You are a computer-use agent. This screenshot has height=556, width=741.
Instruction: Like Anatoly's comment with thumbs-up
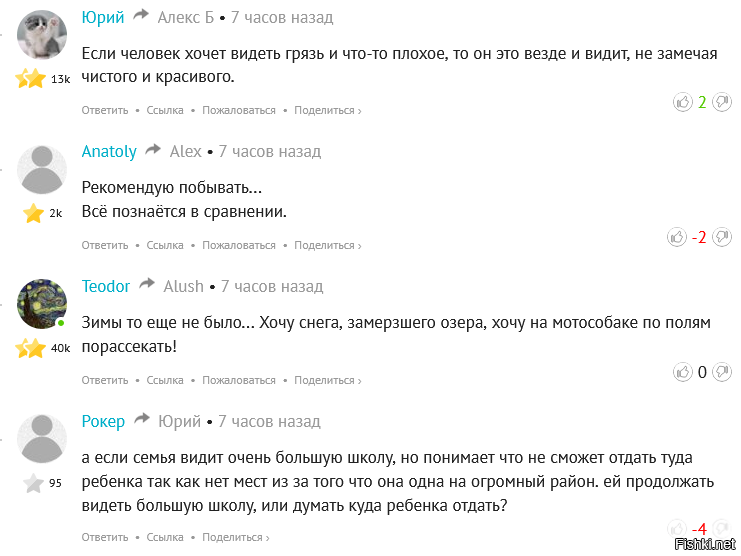(x=677, y=237)
